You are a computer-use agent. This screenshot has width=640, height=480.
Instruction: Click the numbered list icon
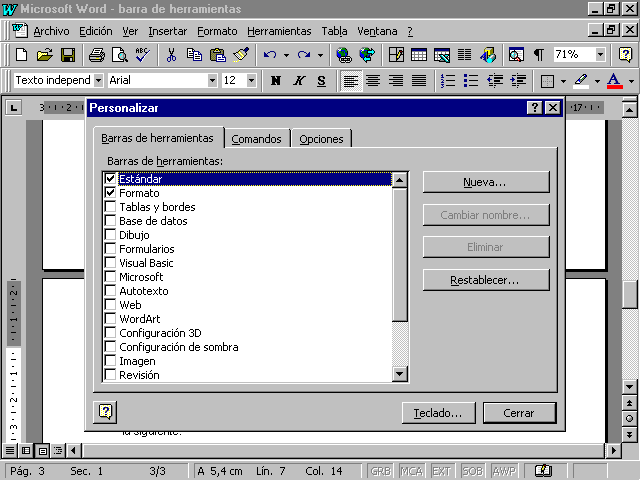coord(448,80)
